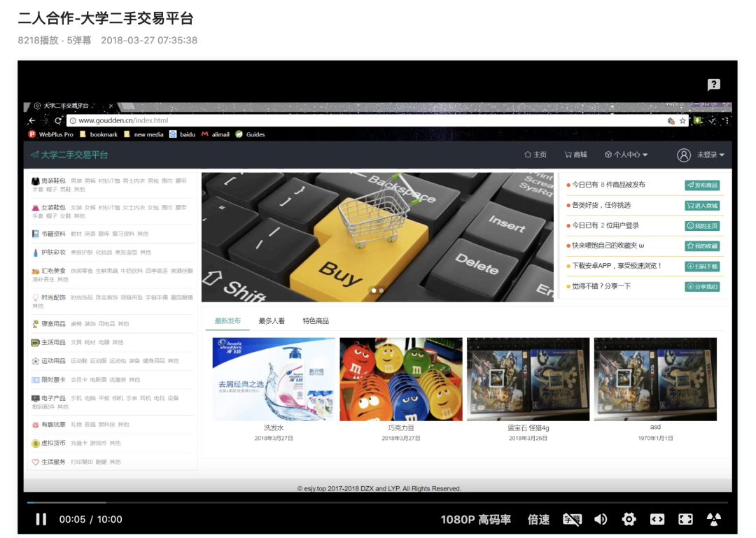Click the volume speaker icon

tap(601, 519)
